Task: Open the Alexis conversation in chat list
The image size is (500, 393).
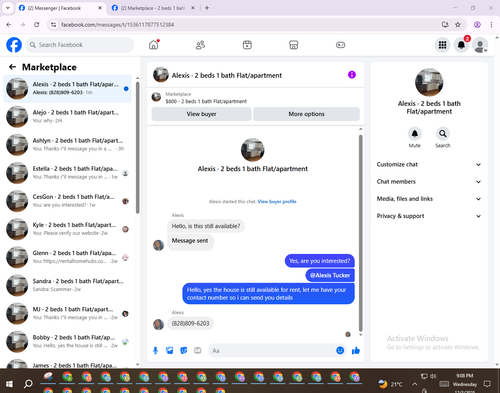Action: tap(68, 88)
